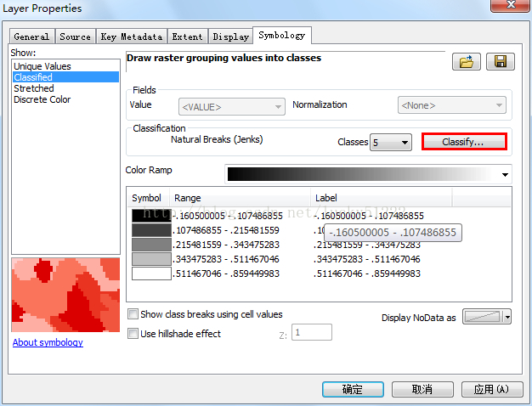The width and height of the screenshot is (532, 406).
Task: Click label cell -.160500005 - .107486855 in the first row
Action: click(369, 216)
